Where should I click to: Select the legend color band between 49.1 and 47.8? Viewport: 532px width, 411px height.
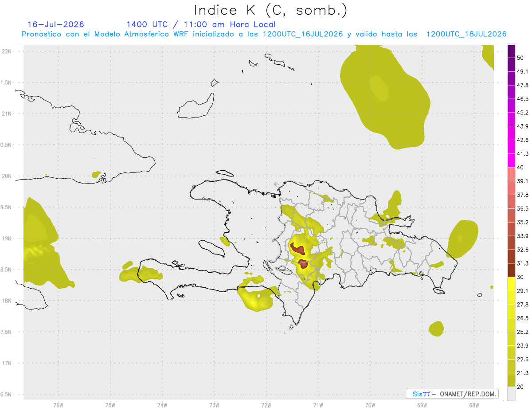tap(511, 78)
